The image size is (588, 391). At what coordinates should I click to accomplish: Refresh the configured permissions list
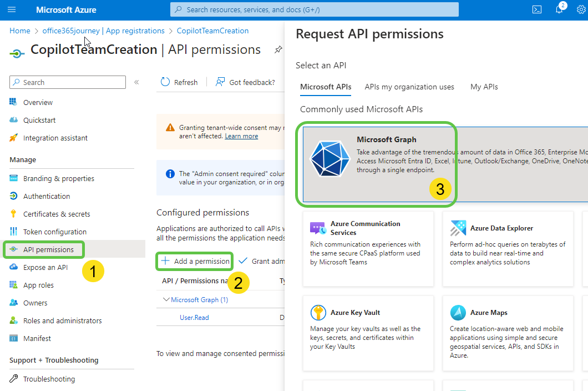pyautogui.click(x=179, y=82)
